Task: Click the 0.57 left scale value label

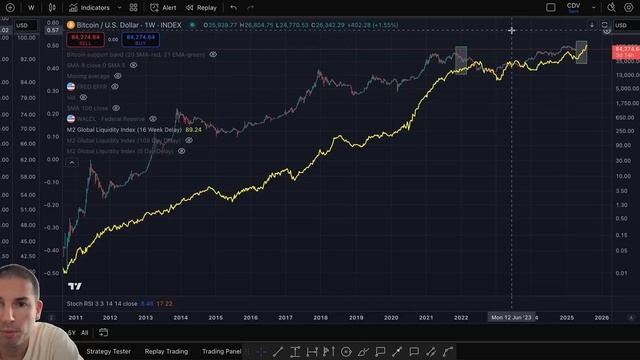Action: click(x=53, y=30)
